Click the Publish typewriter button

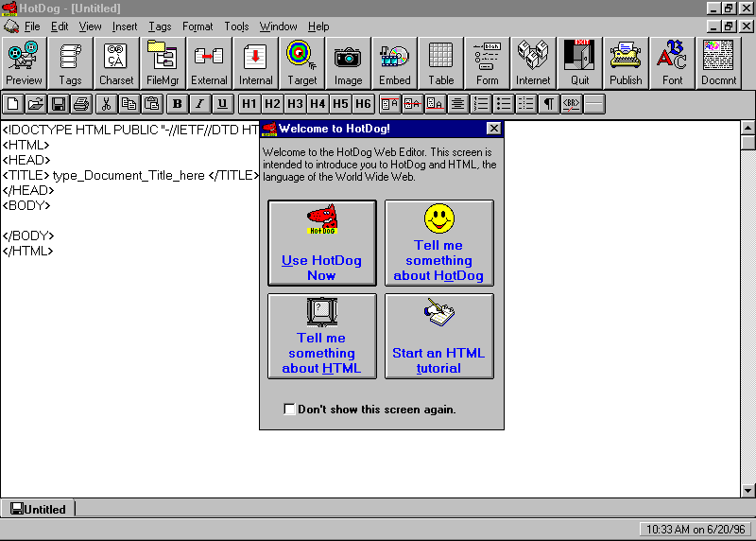(626, 63)
